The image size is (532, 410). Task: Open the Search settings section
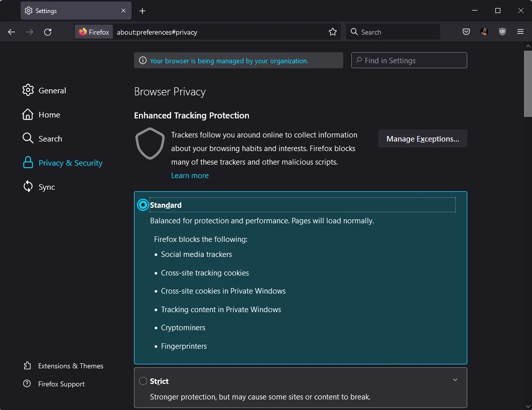click(50, 139)
